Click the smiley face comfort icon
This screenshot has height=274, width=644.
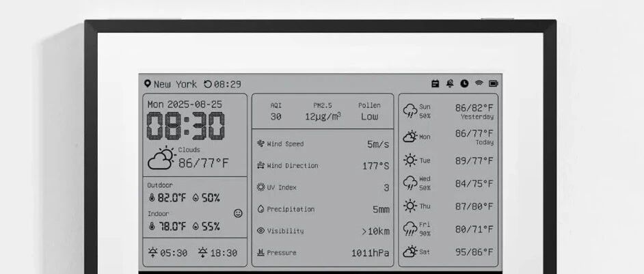click(238, 213)
